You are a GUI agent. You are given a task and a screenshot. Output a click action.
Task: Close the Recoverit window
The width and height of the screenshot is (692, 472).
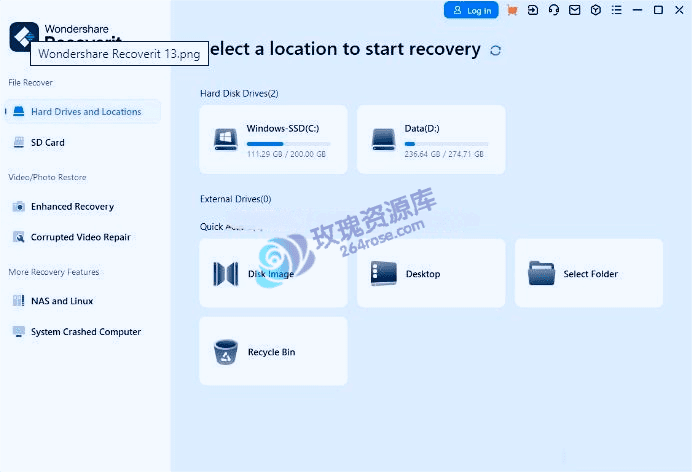(x=679, y=10)
